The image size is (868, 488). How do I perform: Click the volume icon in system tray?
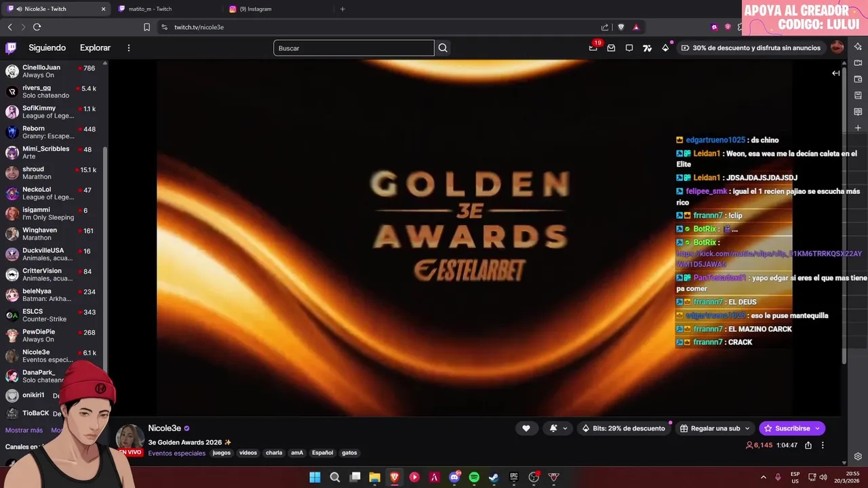point(823,477)
